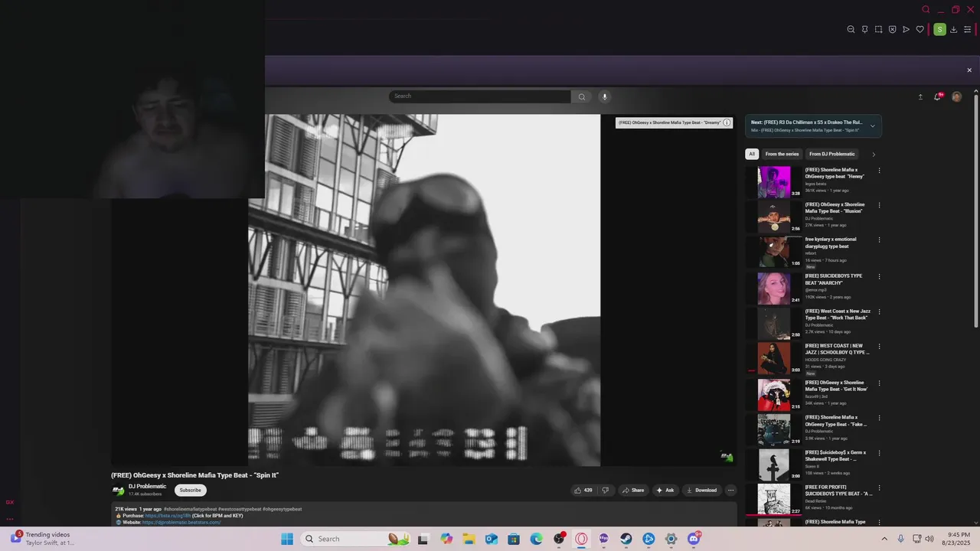Open the Opera tab search magnifier icon
The width and height of the screenshot is (980, 551).
(926, 10)
